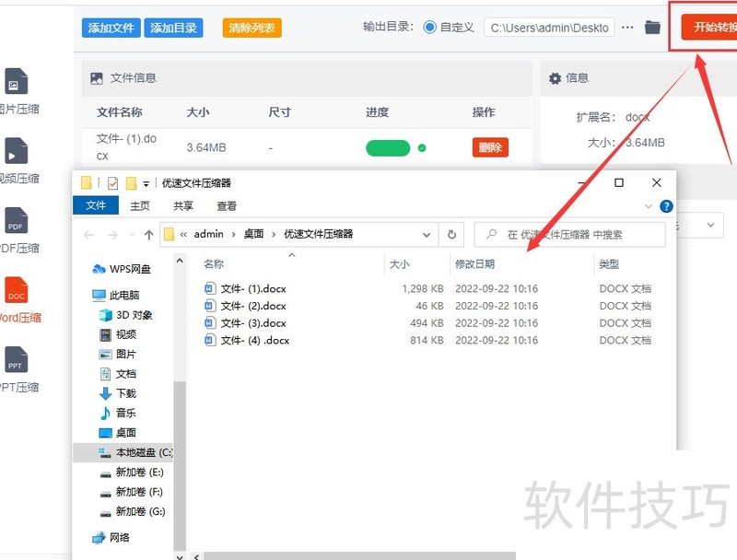Select the 自定义 output directory radio button
The image size is (737, 560).
coord(429,28)
